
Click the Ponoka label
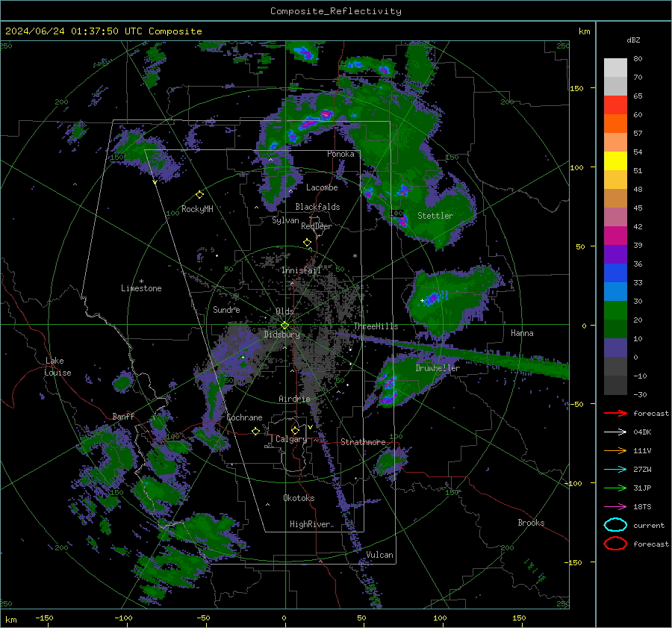[x=340, y=154]
